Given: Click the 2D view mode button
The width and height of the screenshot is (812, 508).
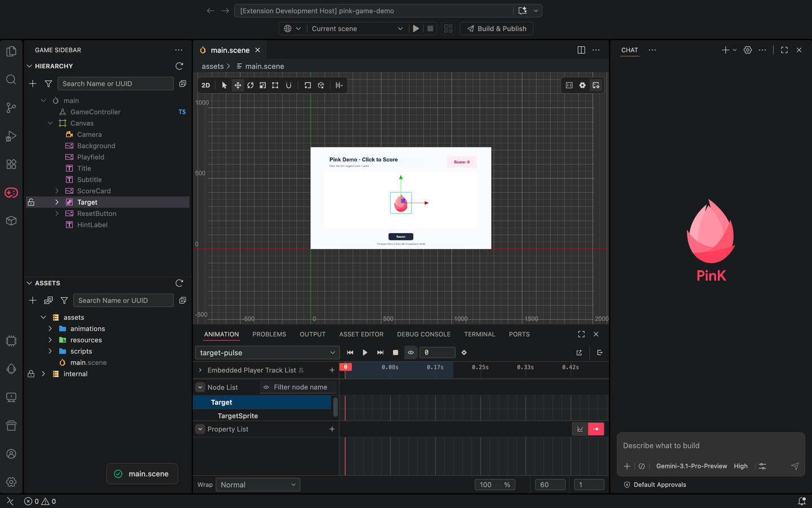Looking at the screenshot, I should pos(206,85).
